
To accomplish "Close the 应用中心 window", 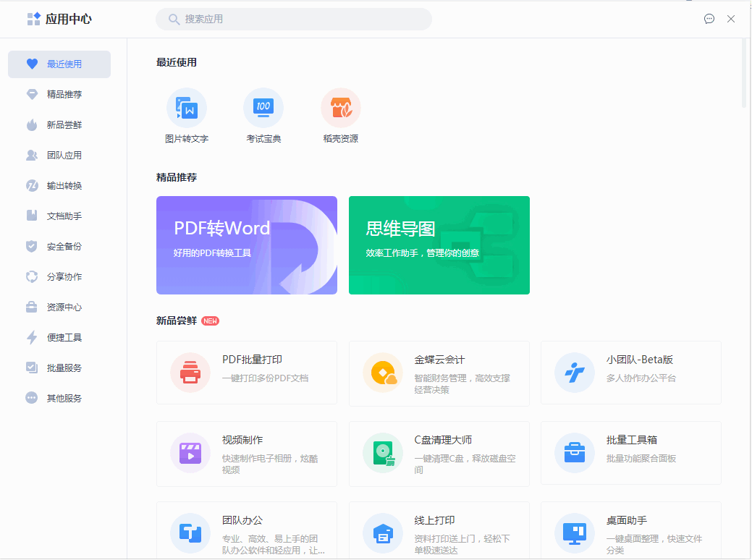I will click(730, 19).
